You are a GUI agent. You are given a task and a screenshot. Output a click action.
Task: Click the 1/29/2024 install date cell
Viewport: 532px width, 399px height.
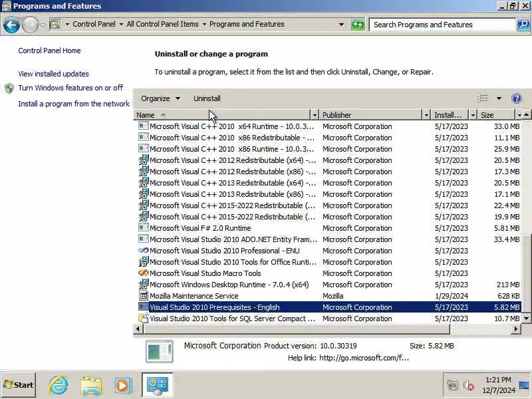[452, 296]
